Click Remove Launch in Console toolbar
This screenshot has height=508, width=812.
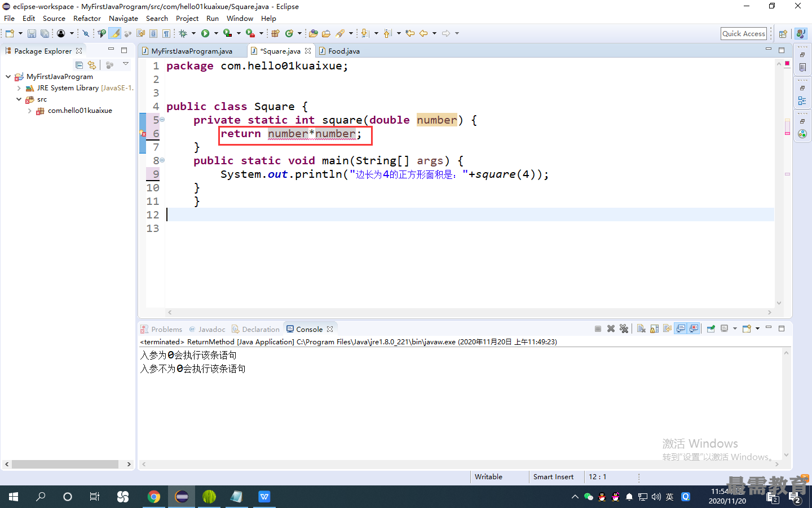[611, 329]
